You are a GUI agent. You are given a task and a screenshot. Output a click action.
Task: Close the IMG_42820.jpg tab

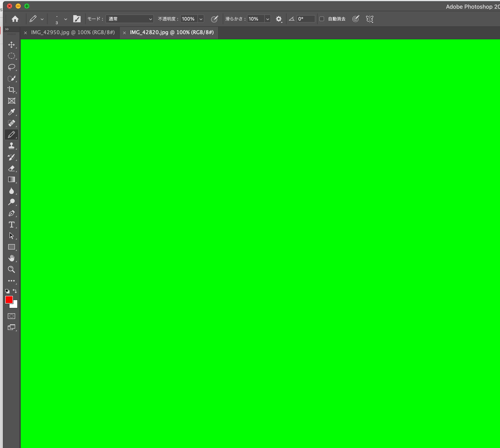(124, 33)
